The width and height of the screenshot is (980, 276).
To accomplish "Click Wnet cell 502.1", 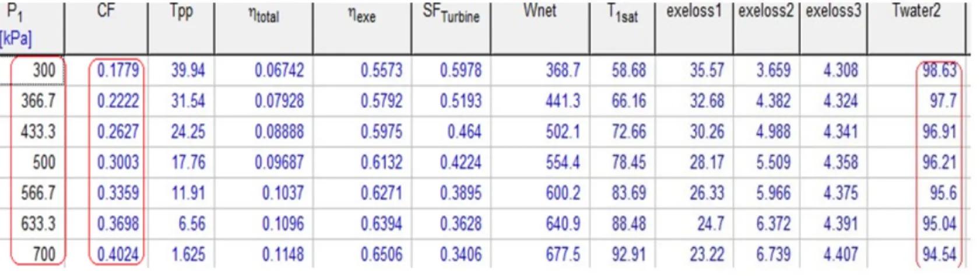I will 540,131.
